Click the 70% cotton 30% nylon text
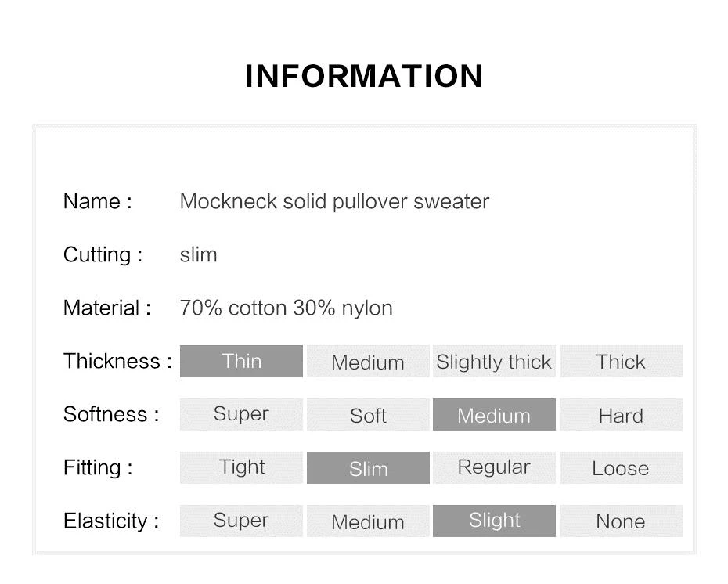Screen dimensions: 728x584 tap(286, 308)
